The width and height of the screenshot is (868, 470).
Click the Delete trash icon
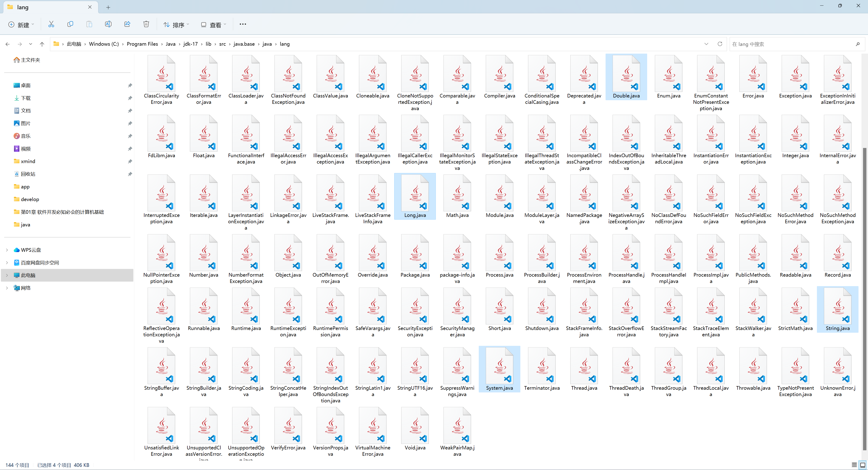[146, 24]
